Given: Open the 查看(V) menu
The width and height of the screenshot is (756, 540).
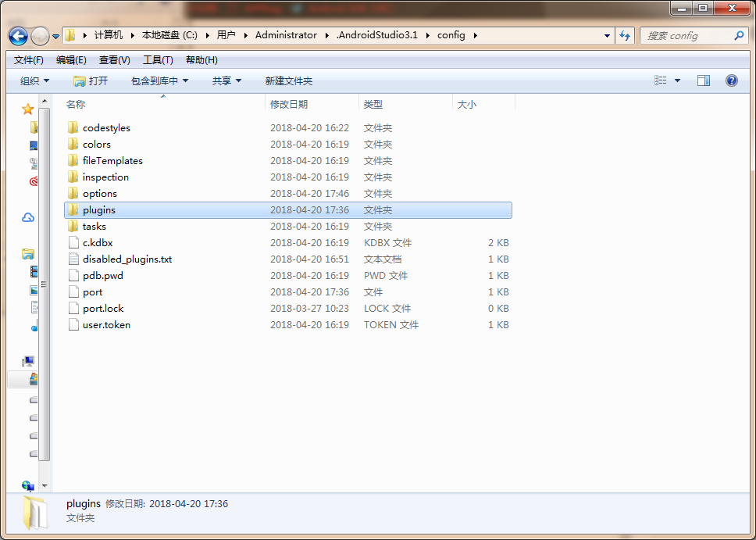Looking at the screenshot, I should click(115, 60).
